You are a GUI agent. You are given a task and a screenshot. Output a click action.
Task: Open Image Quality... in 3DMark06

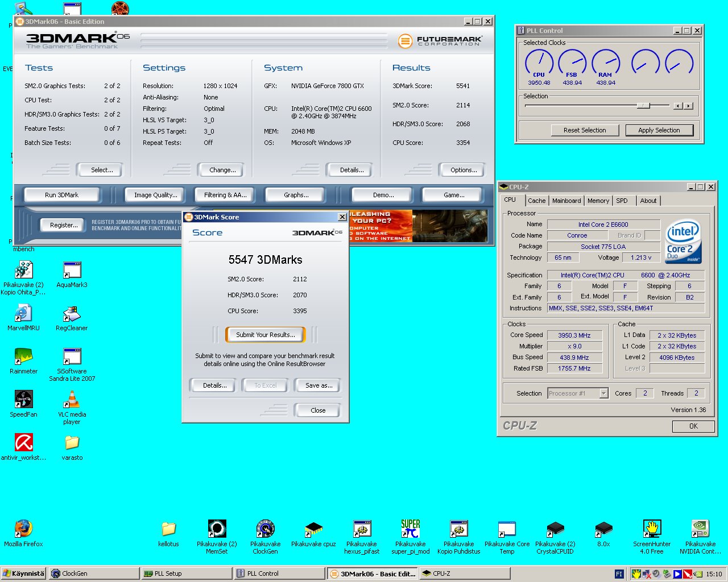(x=156, y=195)
